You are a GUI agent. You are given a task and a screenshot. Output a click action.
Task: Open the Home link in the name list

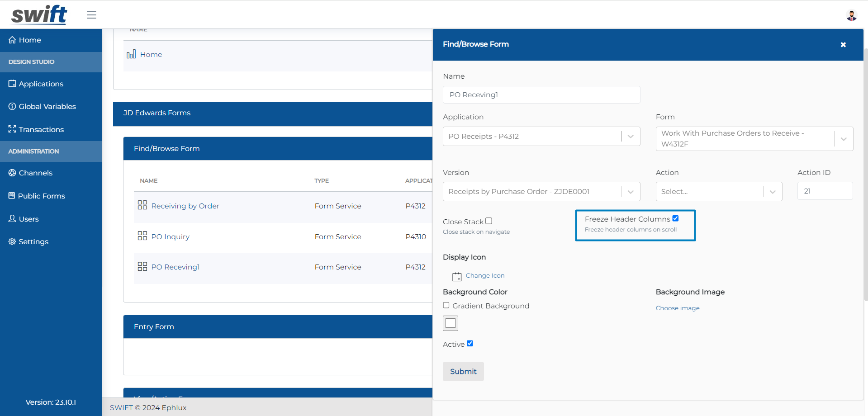(151, 55)
